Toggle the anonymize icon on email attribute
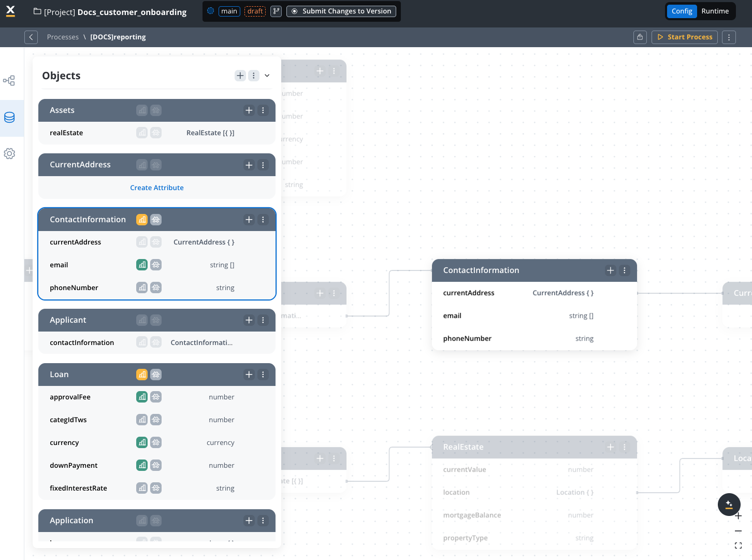 156,265
